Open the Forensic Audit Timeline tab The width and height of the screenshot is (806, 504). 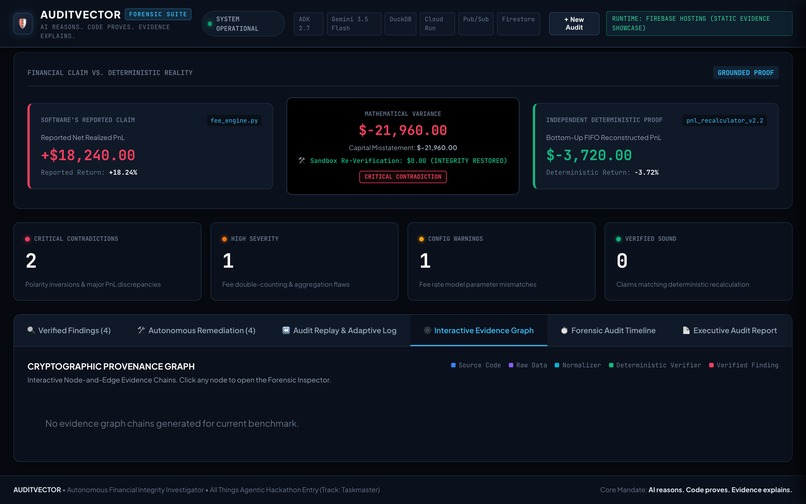608,330
